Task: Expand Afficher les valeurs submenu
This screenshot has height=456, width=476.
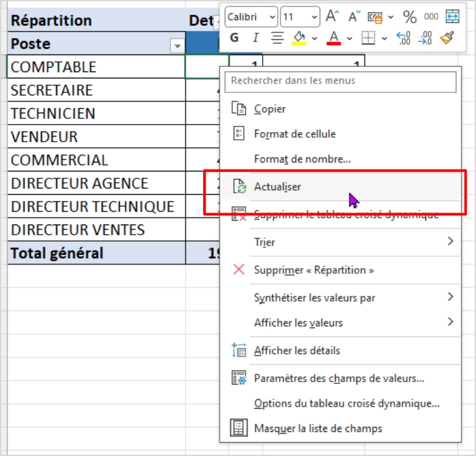Action: pyautogui.click(x=341, y=323)
